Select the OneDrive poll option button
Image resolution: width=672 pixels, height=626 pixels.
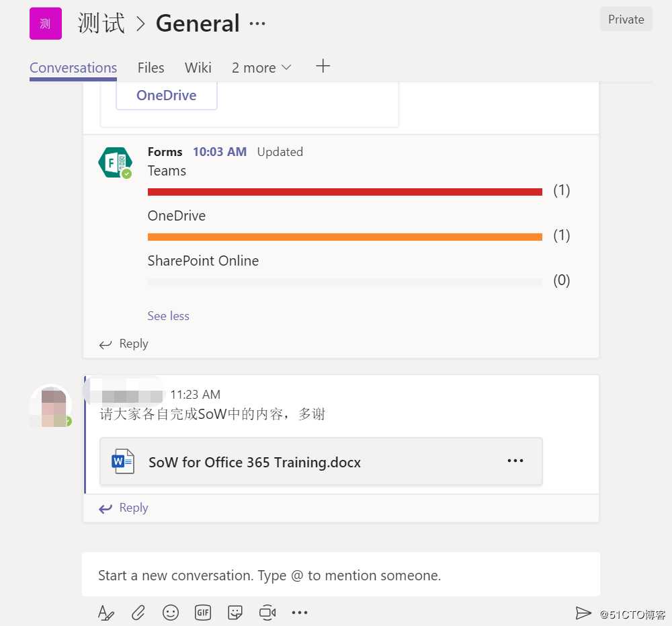point(166,95)
